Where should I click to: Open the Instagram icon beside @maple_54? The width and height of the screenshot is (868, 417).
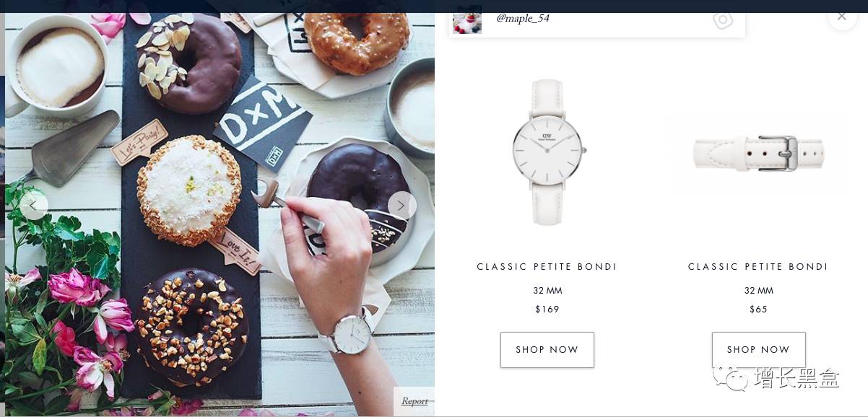pos(723,19)
